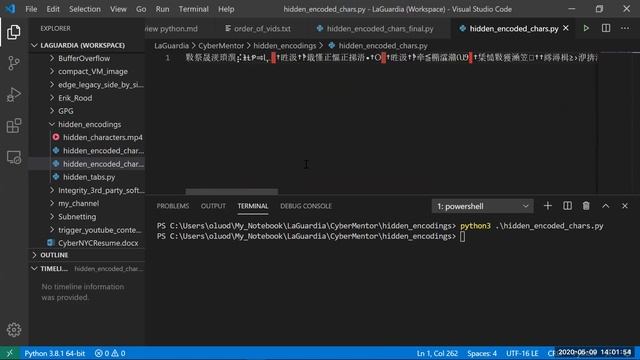The width and height of the screenshot is (640, 360).
Task: Open the powershell terminal selector dropdown
Action: pos(482,206)
